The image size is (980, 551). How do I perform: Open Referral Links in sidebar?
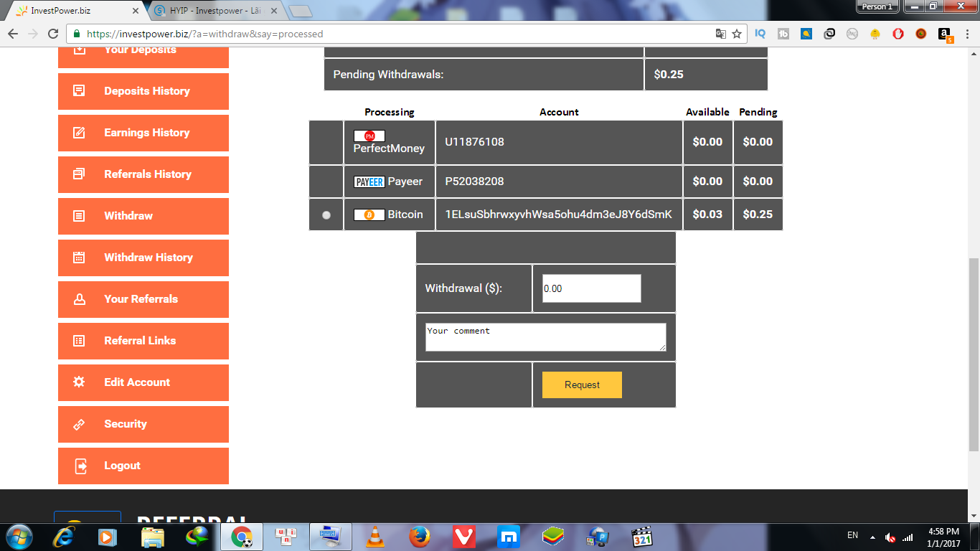pyautogui.click(x=143, y=341)
